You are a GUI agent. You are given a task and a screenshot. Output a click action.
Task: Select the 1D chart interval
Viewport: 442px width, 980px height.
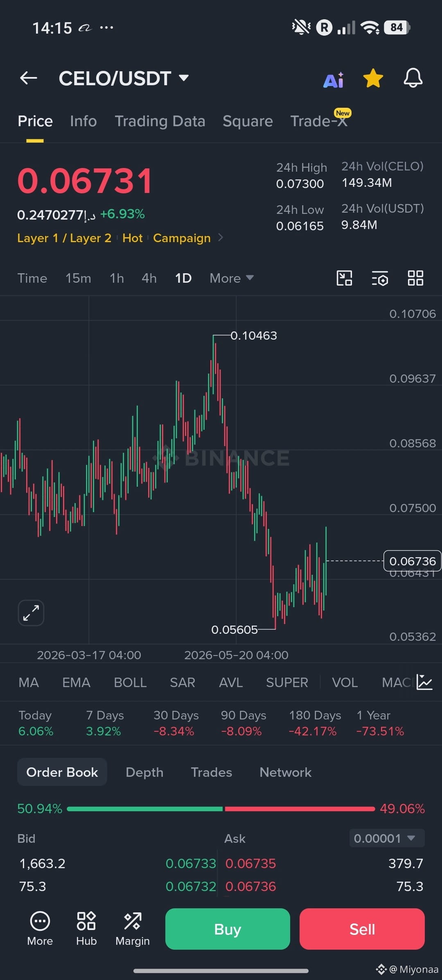(183, 278)
